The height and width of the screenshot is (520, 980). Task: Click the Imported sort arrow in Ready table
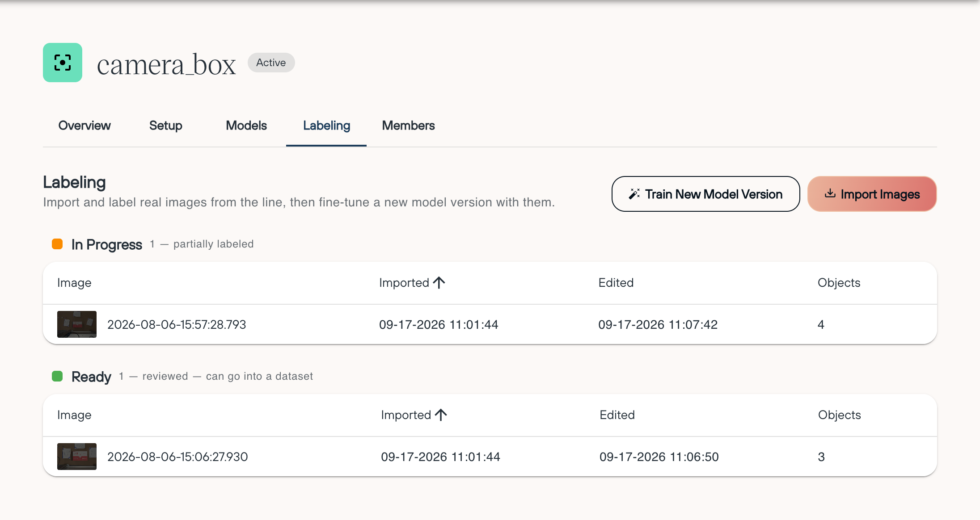(x=441, y=415)
